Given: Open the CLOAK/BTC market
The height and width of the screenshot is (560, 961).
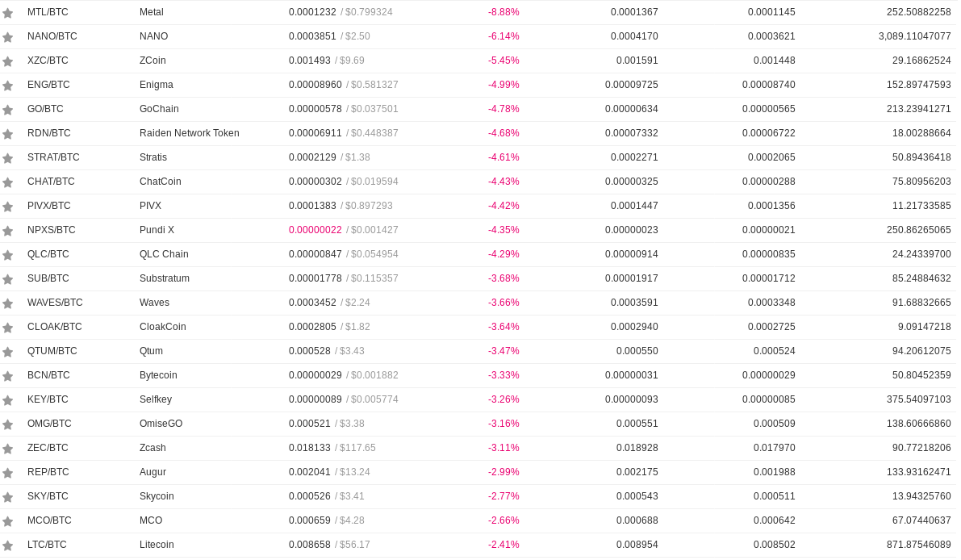Looking at the screenshot, I should point(55,327).
